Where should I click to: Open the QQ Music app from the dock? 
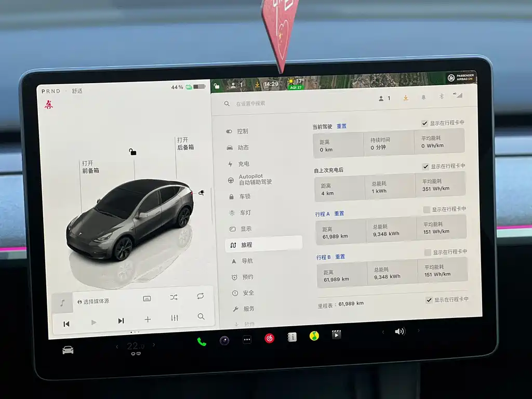314,335
